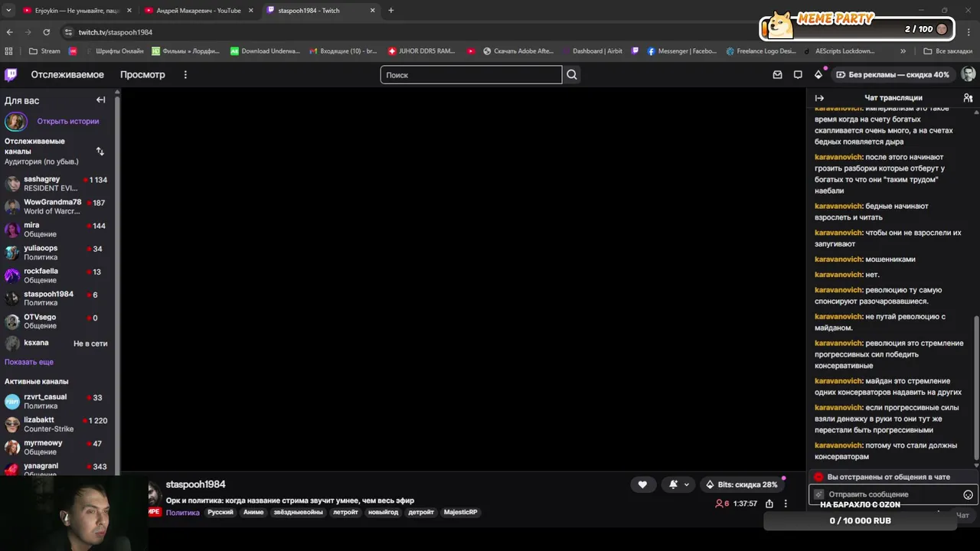Image resolution: width=980 pixels, height=551 pixels.
Task: Open ksxana offline channel in sidebar
Action: coord(57,344)
